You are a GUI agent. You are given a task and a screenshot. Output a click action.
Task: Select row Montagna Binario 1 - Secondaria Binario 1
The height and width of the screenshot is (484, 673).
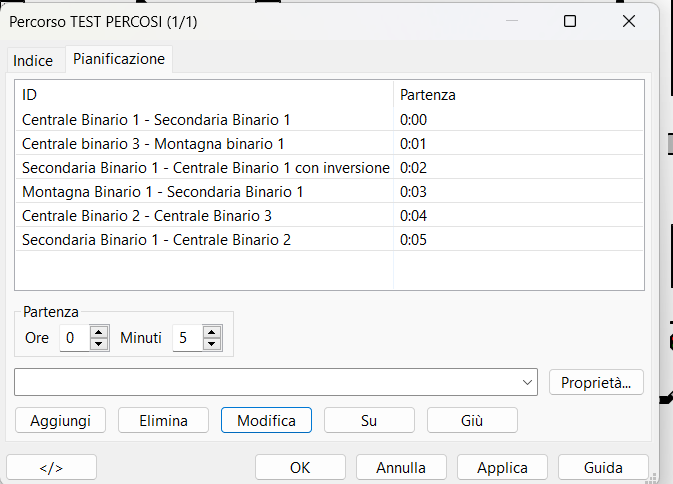162,191
